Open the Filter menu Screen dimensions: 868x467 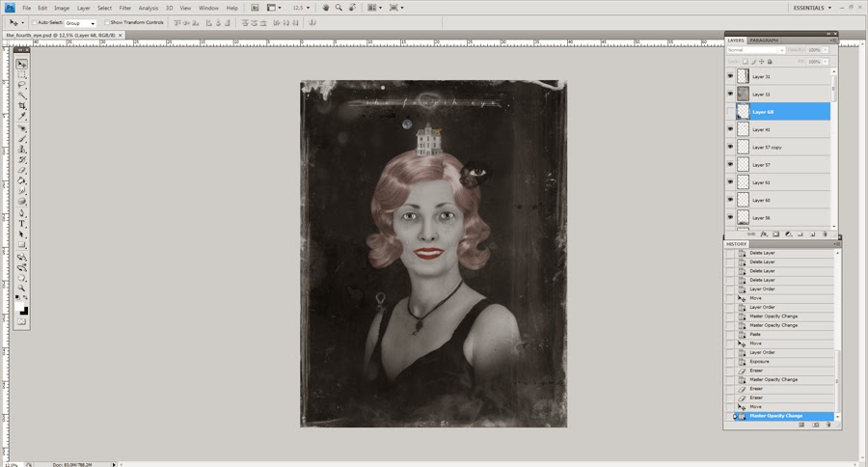tap(125, 8)
